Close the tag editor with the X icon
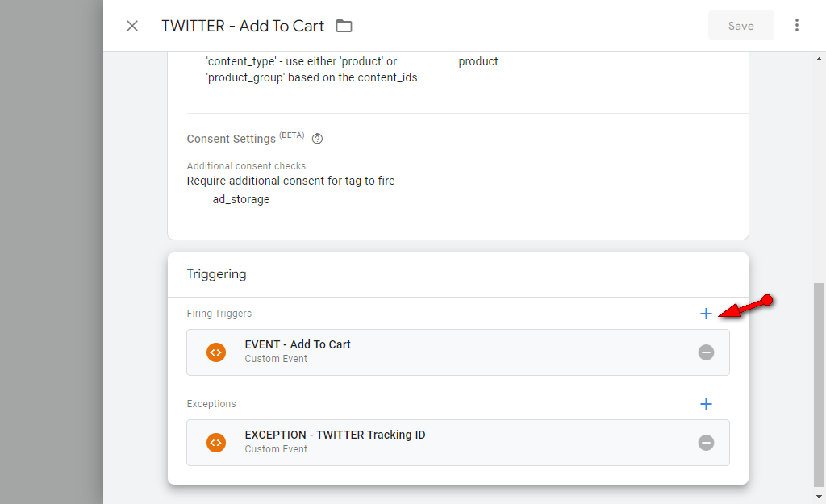This screenshot has width=826, height=504. (x=132, y=26)
